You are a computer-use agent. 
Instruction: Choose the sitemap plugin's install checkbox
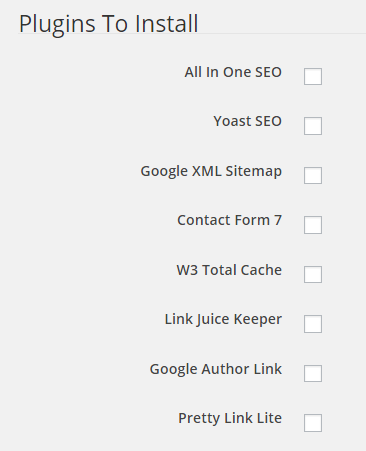(313, 175)
